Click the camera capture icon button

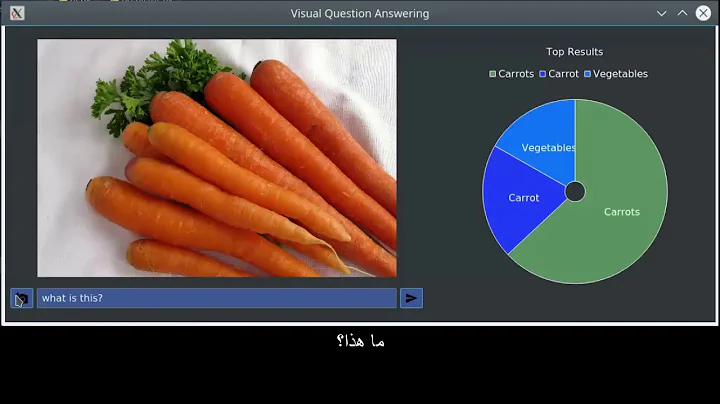coord(22,298)
